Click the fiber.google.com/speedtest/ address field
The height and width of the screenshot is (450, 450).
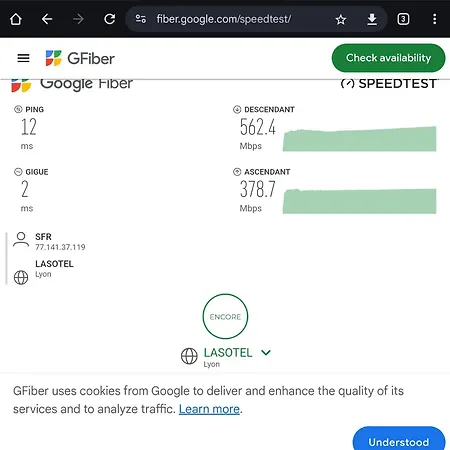(x=224, y=19)
